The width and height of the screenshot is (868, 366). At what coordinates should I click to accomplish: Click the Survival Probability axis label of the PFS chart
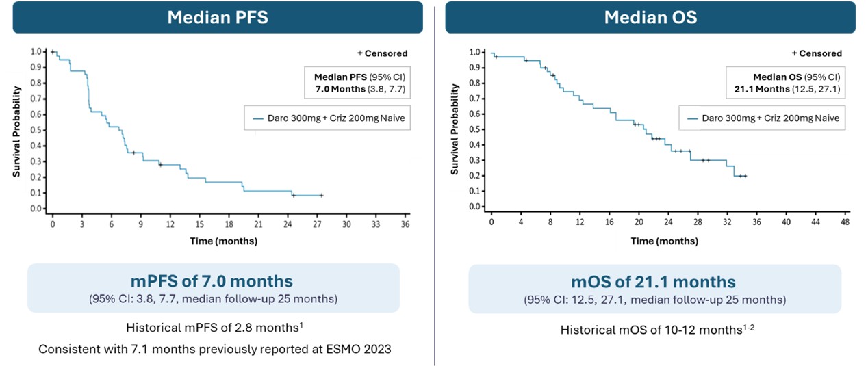tap(16, 130)
